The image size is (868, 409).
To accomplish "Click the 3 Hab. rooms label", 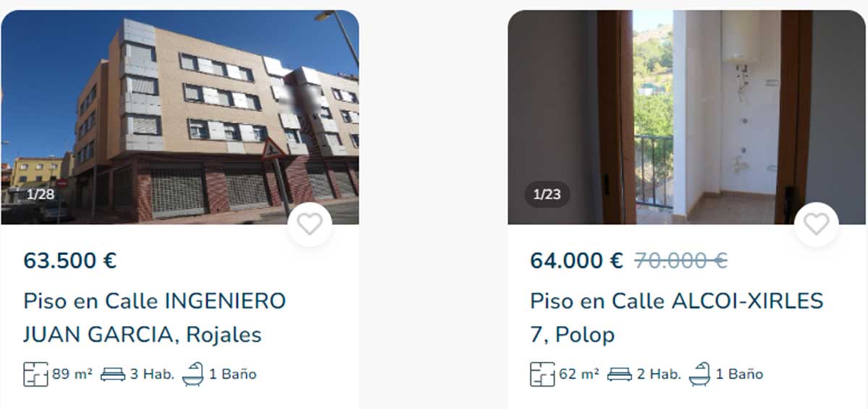I will coord(152,374).
